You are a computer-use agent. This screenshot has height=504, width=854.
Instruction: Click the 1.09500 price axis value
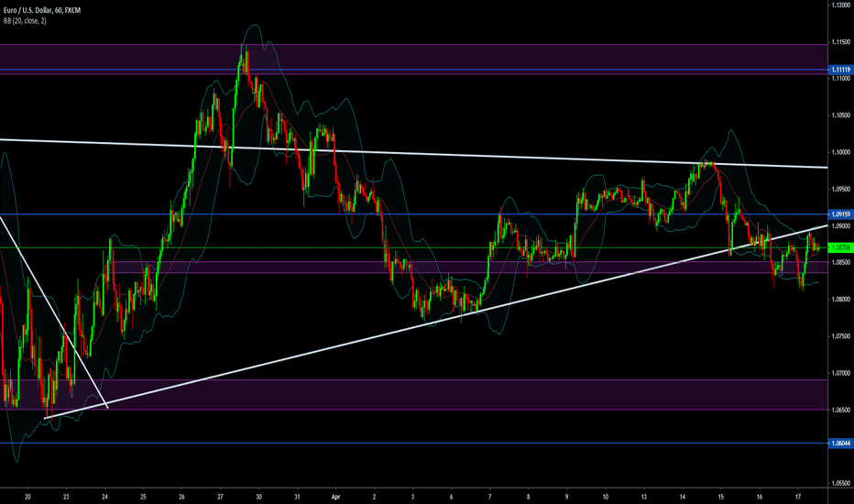(841, 189)
